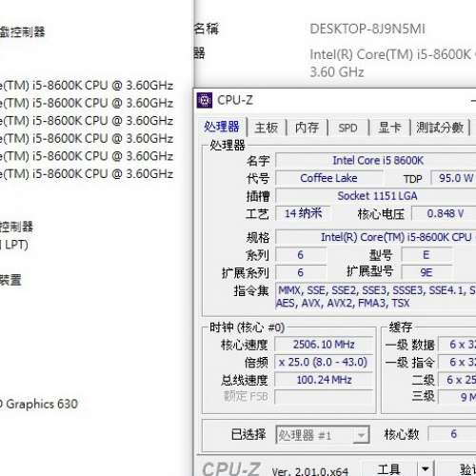Open the 处理器 #1 selection dropdown
The width and height of the screenshot is (476, 476).
(323, 435)
